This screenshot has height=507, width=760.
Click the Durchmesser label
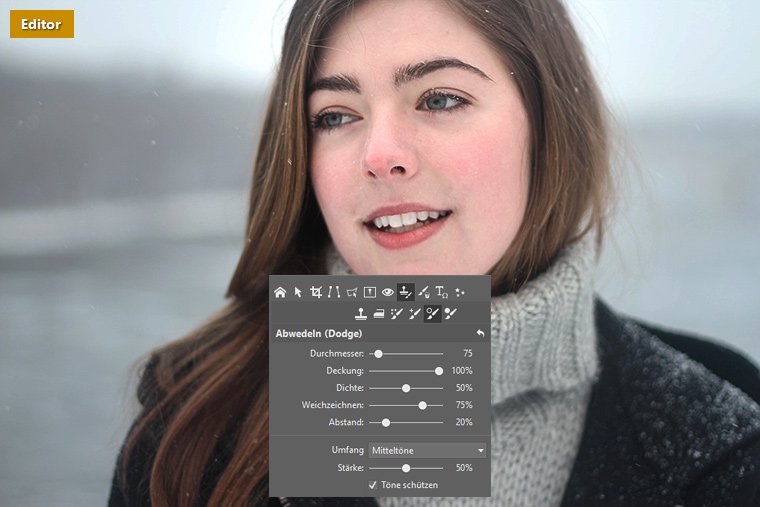[337, 353]
